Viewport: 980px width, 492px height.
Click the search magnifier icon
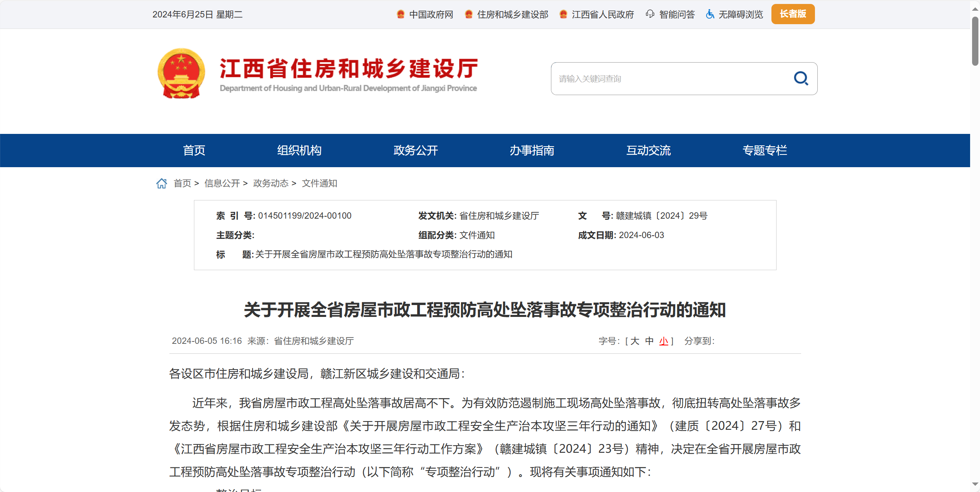[x=801, y=78]
